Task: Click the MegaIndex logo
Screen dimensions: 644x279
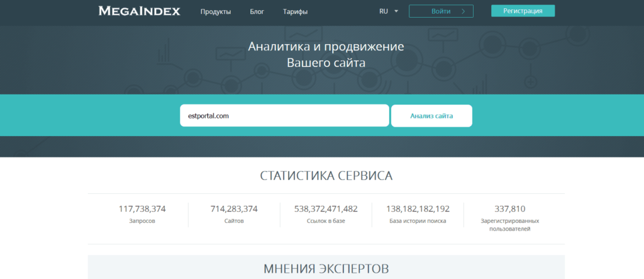Action: pyautogui.click(x=139, y=11)
